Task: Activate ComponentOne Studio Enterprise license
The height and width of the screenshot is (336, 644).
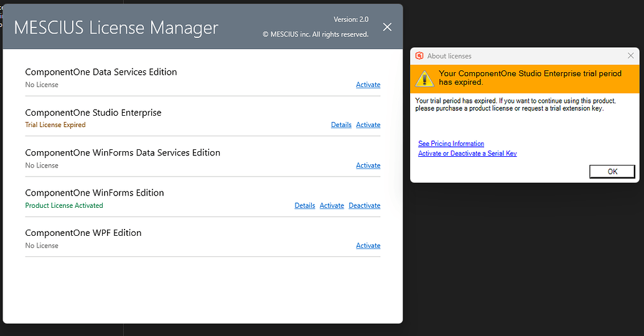Action: point(368,125)
